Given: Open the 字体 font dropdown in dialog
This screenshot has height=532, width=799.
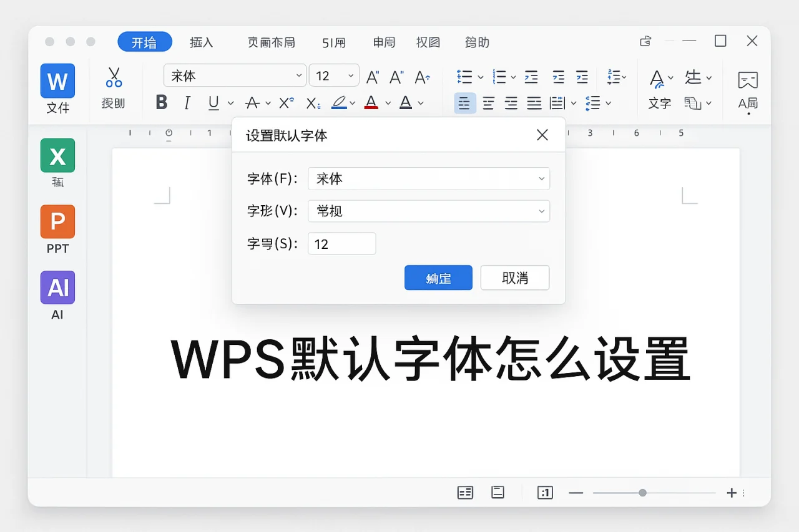Looking at the screenshot, I should tap(428, 179).
